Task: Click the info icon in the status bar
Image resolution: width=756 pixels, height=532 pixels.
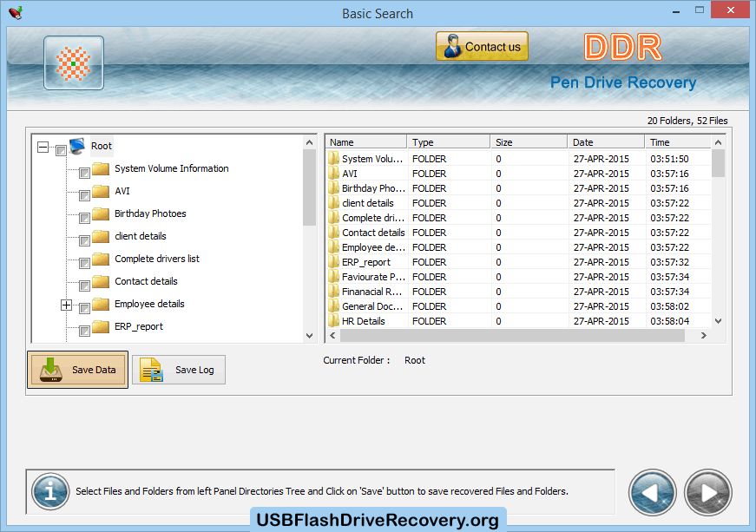Action: (50, 492)
